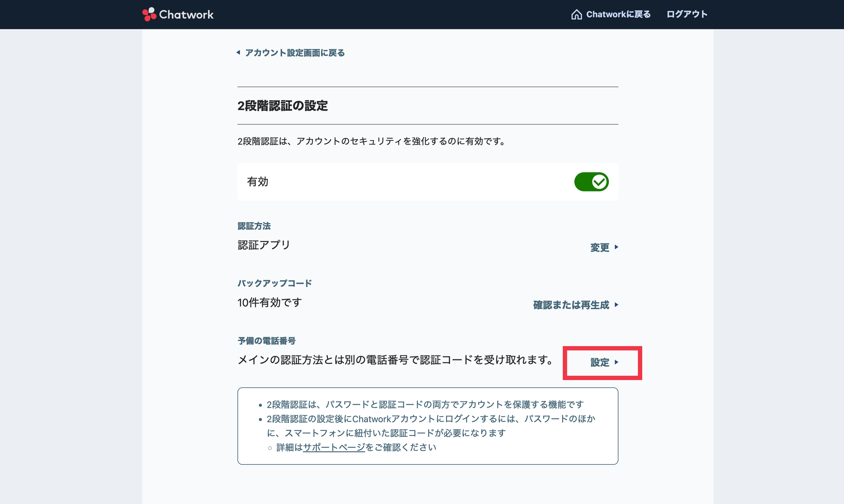
Task: Click the home icon beside Chatworkに戻る
Action: click(576, 14)
